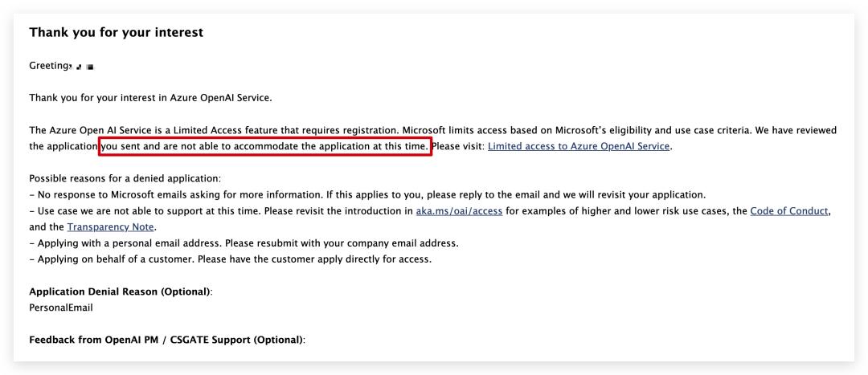Click the Greetings salutation word
Viewport: 868px width, 375px height.
pos(50,66)
